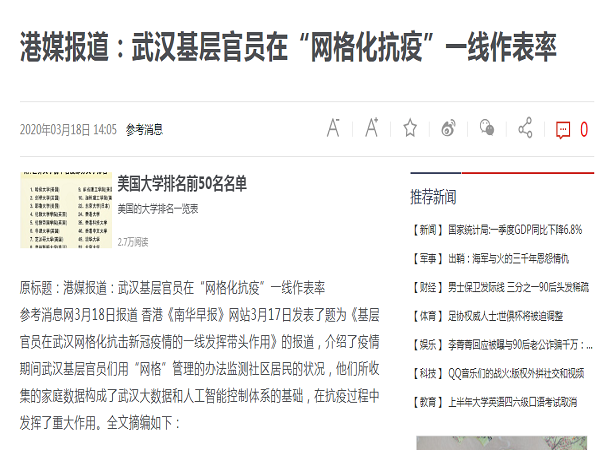This screenshot has width=600, height=450.
Task: Open news 足协权威人士:世俱杯将被迫调整
Action: 505,316
